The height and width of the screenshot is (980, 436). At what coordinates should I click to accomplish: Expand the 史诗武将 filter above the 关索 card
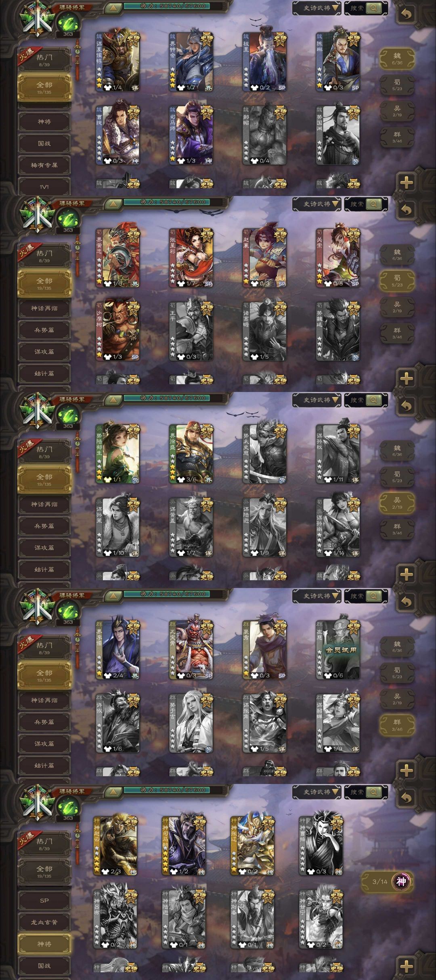pyautogui.click(x=317, y=204)
